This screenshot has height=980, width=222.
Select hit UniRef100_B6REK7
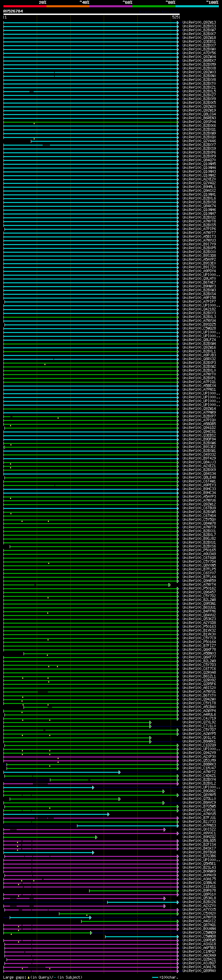point(199,60)
